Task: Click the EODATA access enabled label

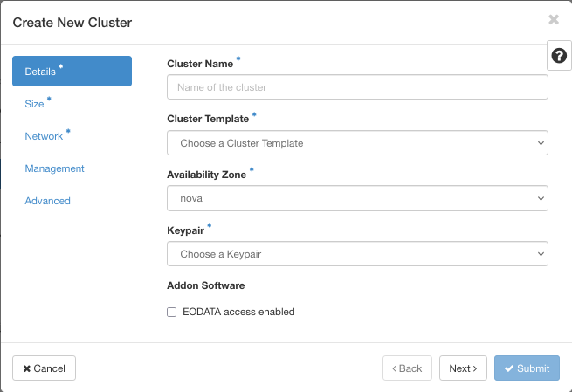Action: [238, 312]
